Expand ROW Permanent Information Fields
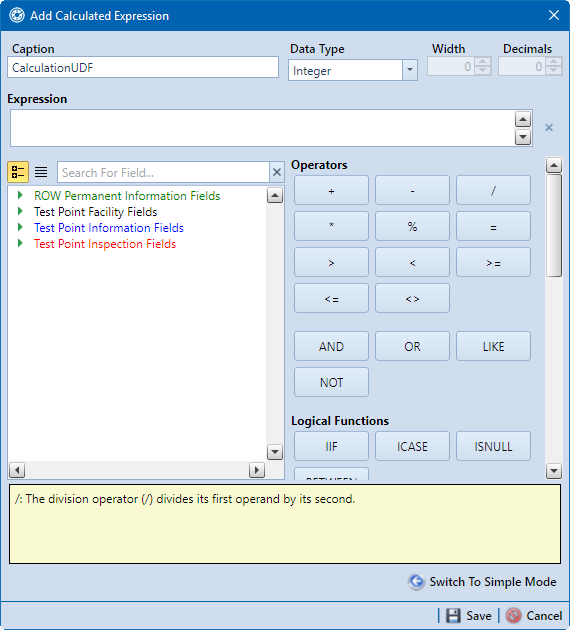 tap(20, 195)
